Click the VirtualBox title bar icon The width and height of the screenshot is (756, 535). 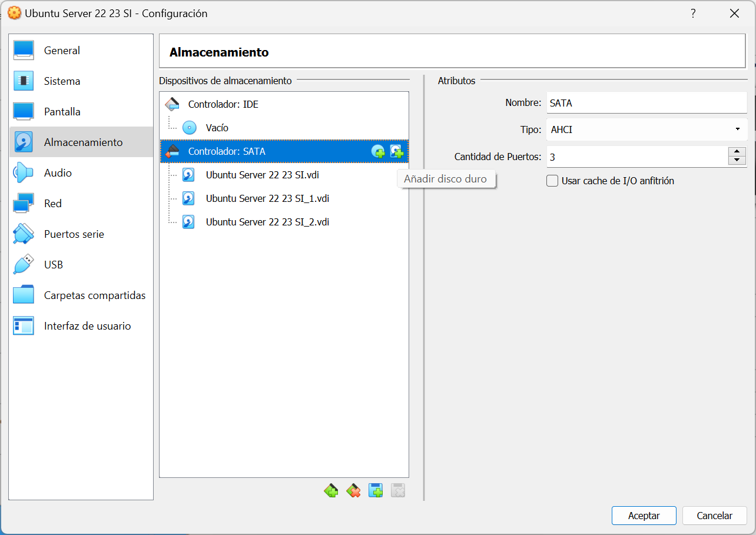tap(14, 13)
